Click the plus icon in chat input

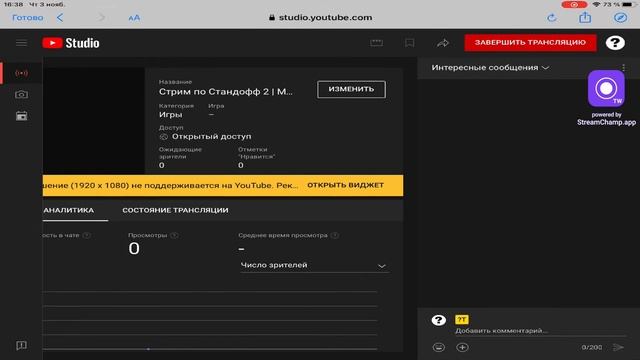pos(462,347)
